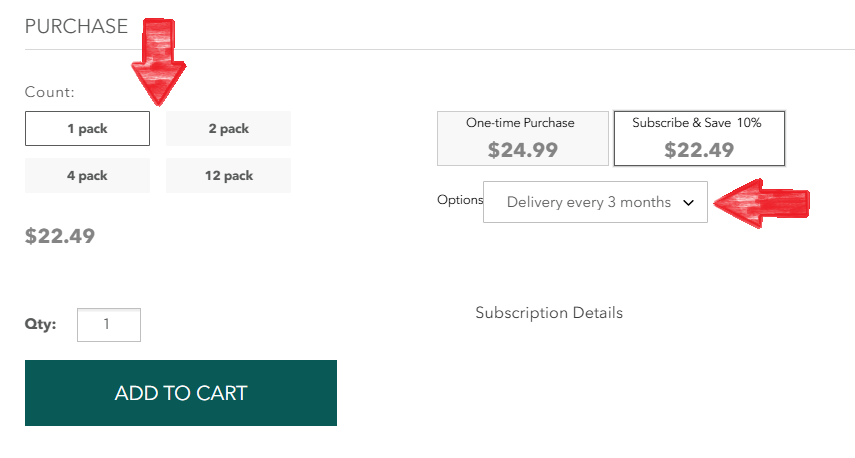Image resolution: width=855 pixels, height=458 pixels.
Task: Click the $22.49 price inside Subscribe box
Action: point(699,150)
